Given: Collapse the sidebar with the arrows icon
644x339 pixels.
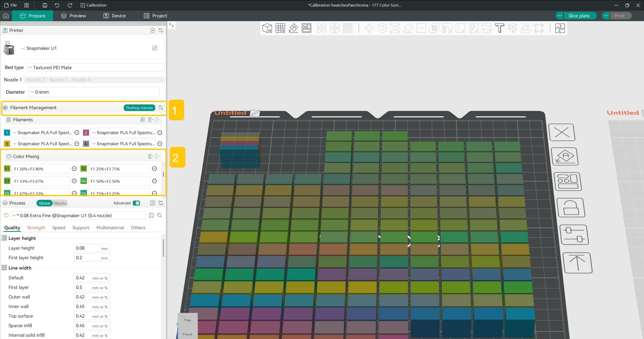Looking at the screenshot, I should 171,25.
